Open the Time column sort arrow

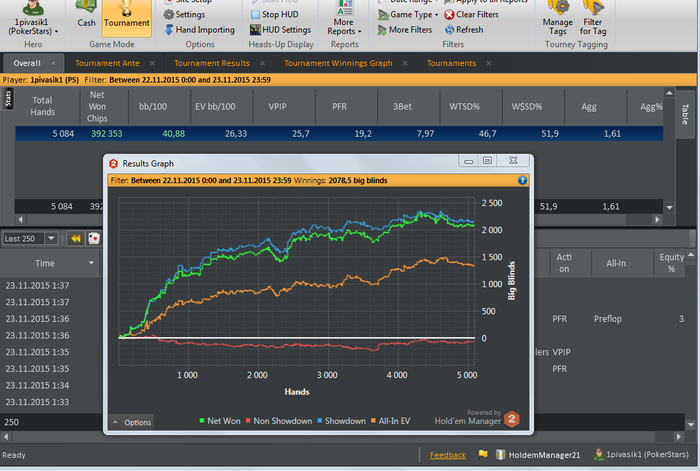pyautogui.click(x=92, y=263)
